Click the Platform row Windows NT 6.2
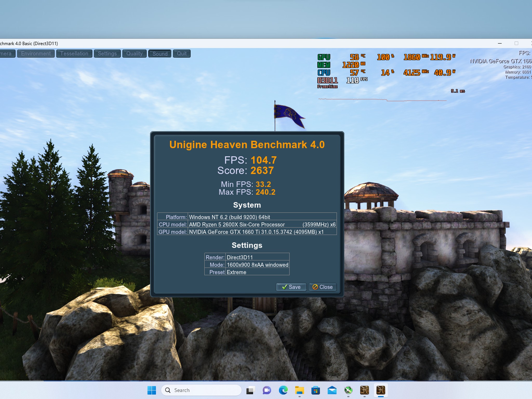This screenshot has width=532, height=399. 247,217
